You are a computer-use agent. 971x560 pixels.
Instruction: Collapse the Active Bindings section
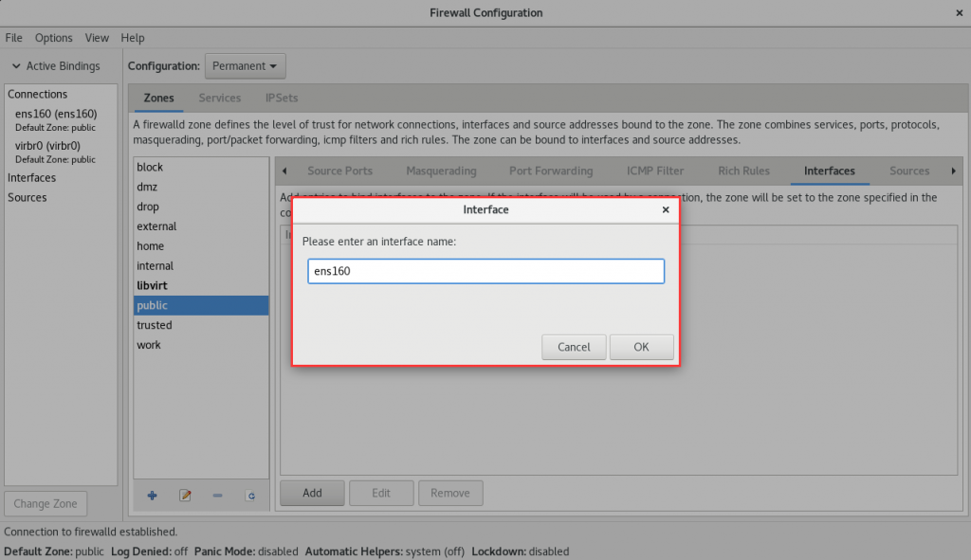[x=16, y=66]
